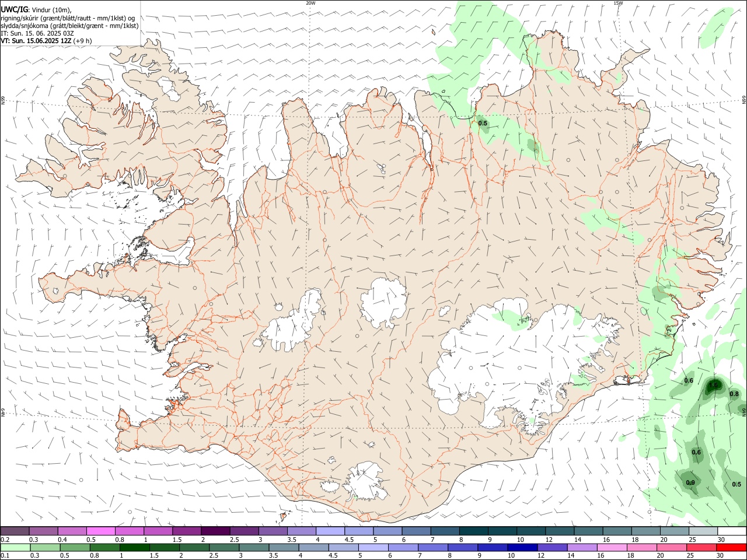This screenshot has width=747, height=560.
Task: Pick the top-row 0.5 bright pink swatch
Action: (100, 531)
